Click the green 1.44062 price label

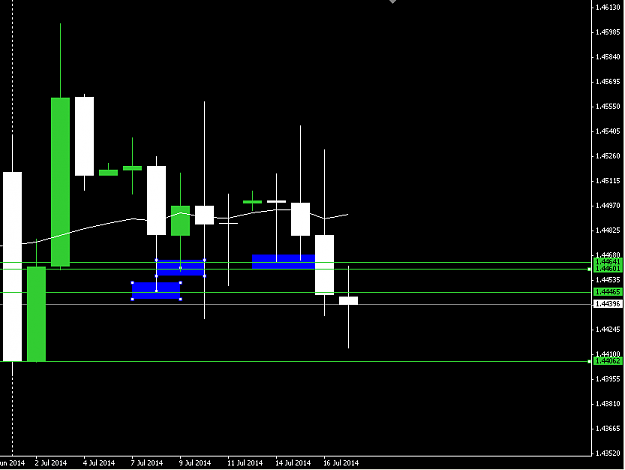click(x=607, y=361)
